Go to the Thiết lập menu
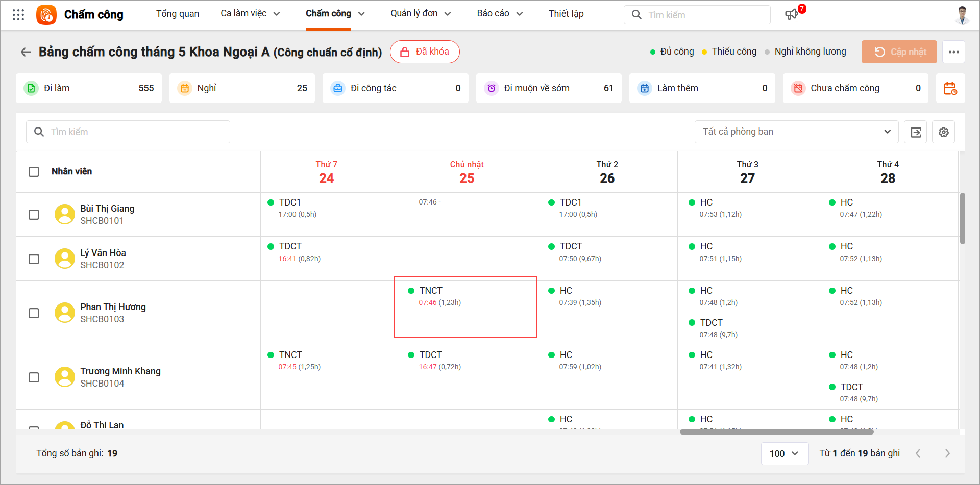 (x=566, y=14)
